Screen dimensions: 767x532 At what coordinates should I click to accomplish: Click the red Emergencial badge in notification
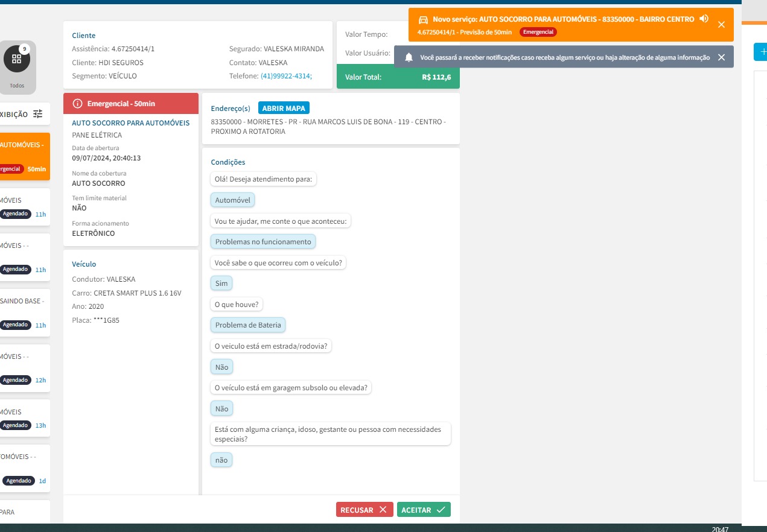click(x=538, y=32)
